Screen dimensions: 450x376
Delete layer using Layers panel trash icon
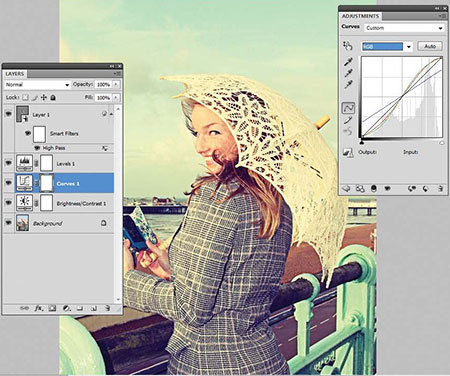(x=107, y=308)
